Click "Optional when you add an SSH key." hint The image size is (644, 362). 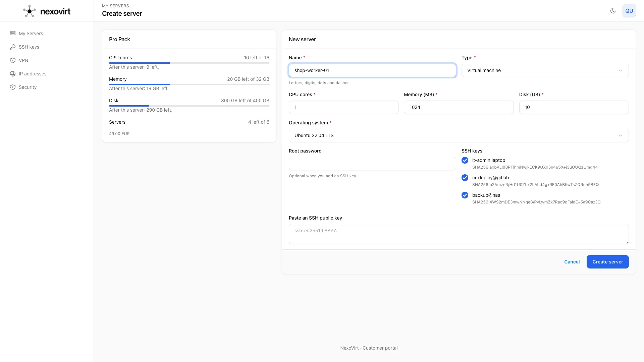click(323, 176)
